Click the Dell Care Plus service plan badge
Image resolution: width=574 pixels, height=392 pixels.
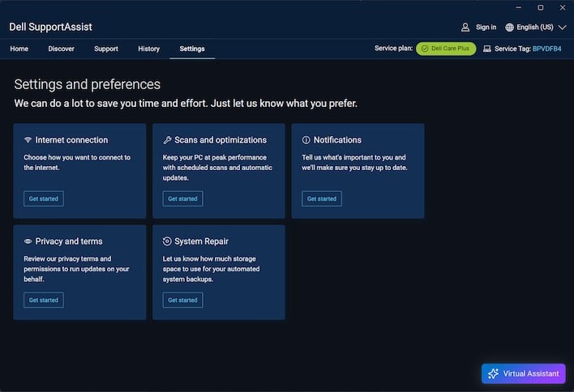[446, 49]
